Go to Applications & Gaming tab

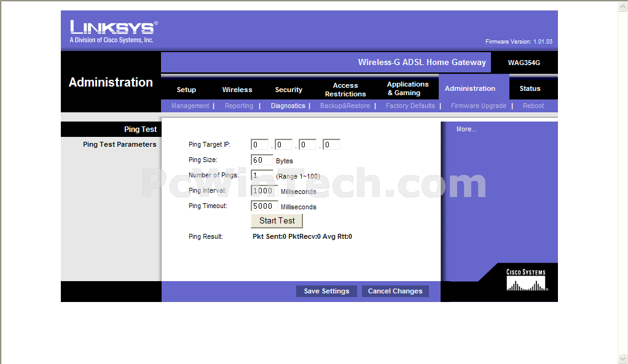tap(407, 88)
